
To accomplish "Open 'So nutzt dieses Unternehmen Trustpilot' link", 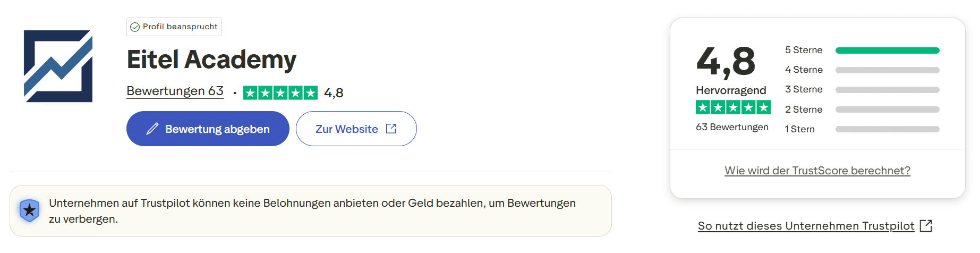I will click(x=806, y=226).
